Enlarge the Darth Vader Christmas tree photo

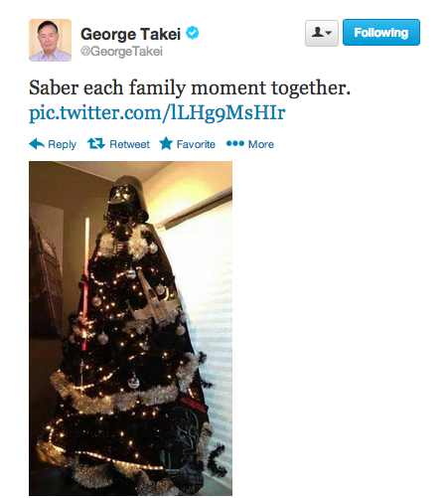point(130,328)
